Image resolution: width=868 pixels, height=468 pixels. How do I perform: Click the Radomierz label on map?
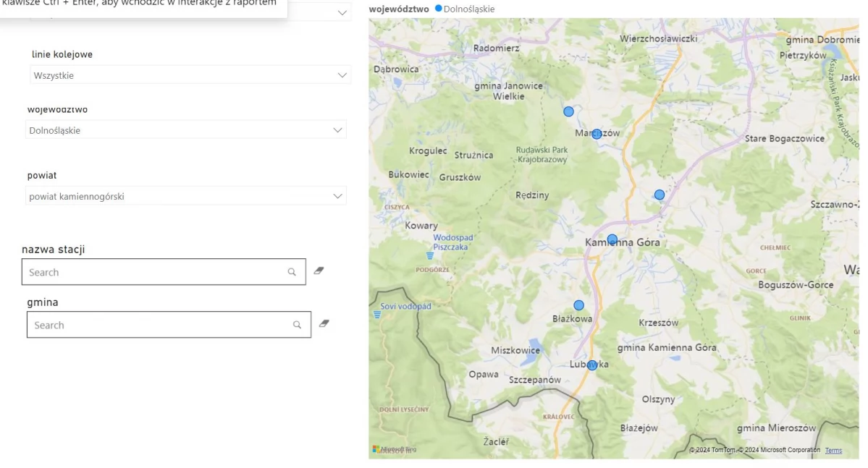pyautogui.click(x=496, y=48)
